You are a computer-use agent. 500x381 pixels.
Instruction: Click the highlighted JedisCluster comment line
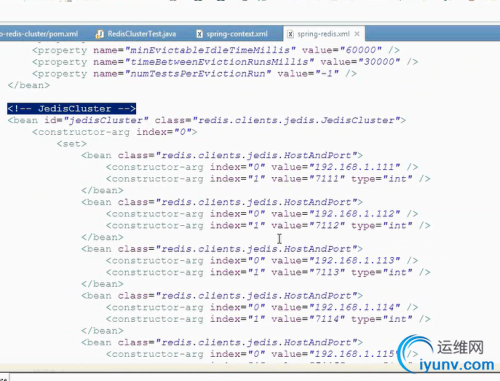(71, 108)
